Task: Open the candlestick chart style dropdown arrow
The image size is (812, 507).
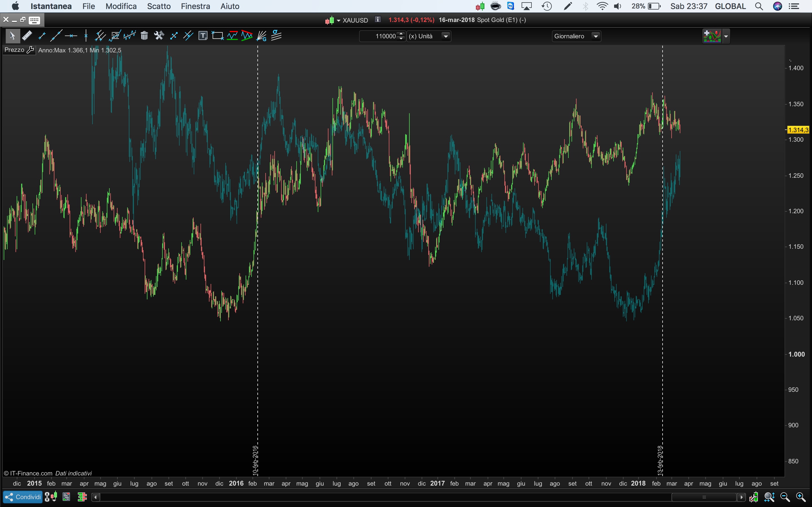Action: click(x=338, y=21)
